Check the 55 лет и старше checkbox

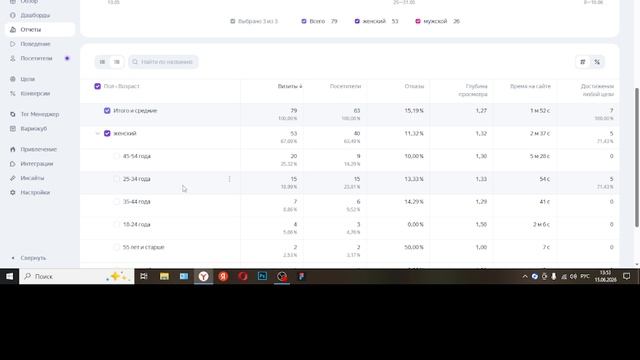[x=117, y=247]
